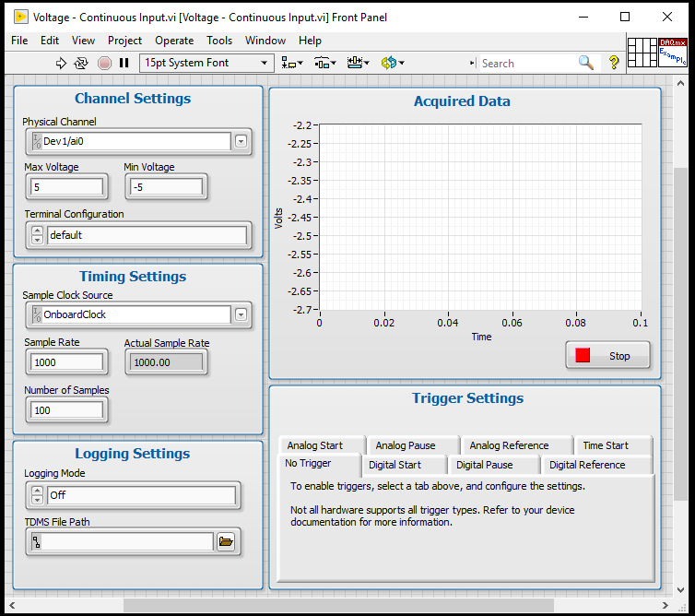Screen dimensions: 695x616
Task: Click the 0.1 X-axis scale value
Action: [x=640, y=323]
